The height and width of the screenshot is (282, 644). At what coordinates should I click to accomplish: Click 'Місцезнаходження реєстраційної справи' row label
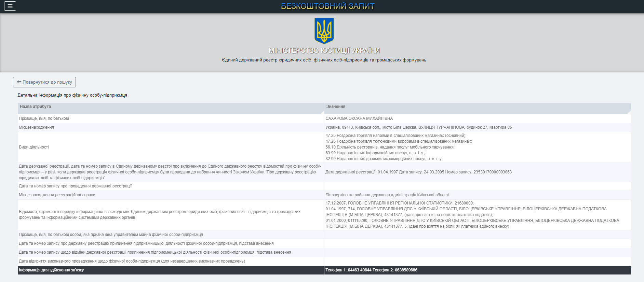[57, 195]
